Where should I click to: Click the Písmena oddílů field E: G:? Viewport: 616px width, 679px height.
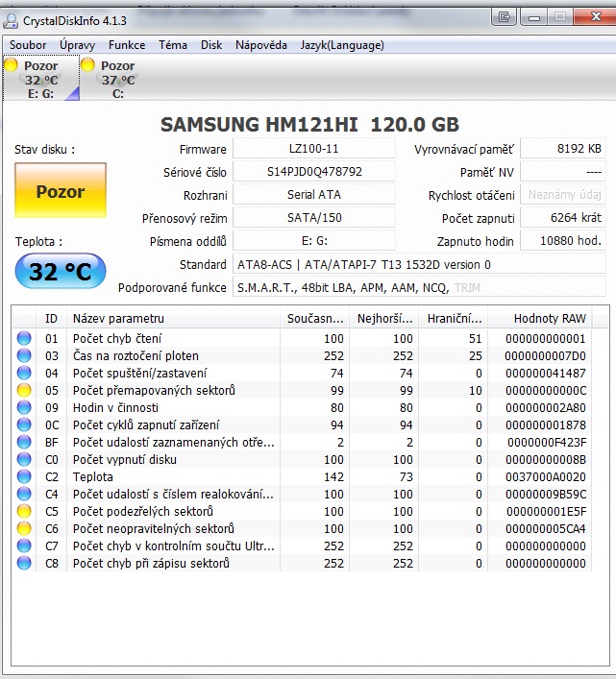click(314, 240)
